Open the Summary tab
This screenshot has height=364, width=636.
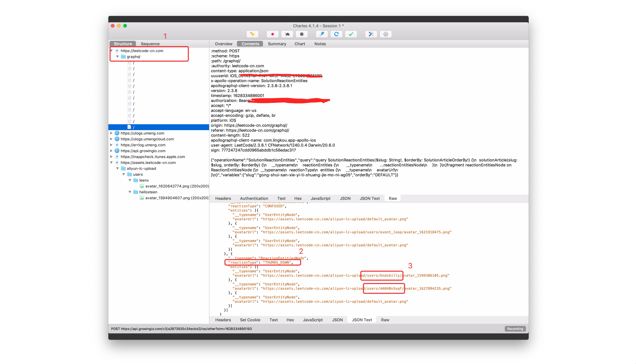click(277, 44)
